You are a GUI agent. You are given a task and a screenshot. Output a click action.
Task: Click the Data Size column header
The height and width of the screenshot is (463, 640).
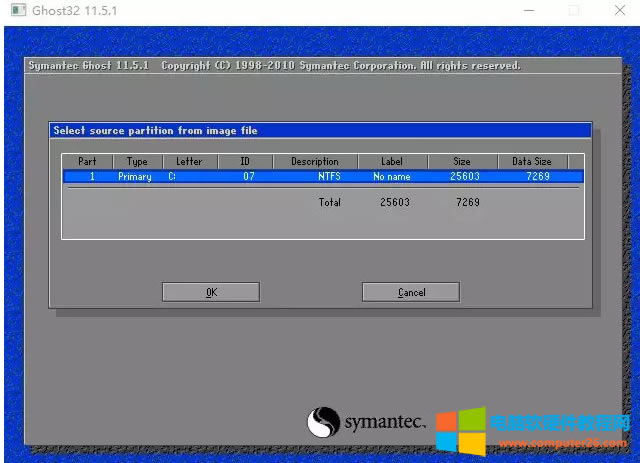click(x=532, y=161)
